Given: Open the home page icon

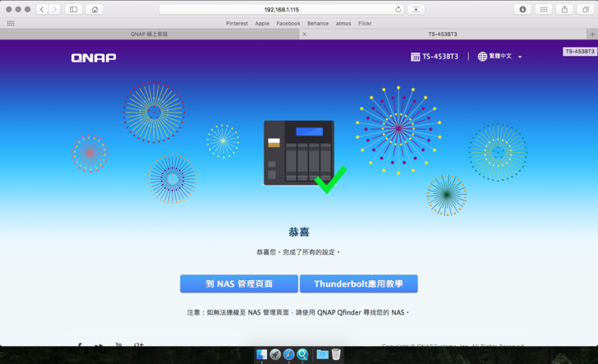Looking at the screenshot, I should [x=94, y=9].
